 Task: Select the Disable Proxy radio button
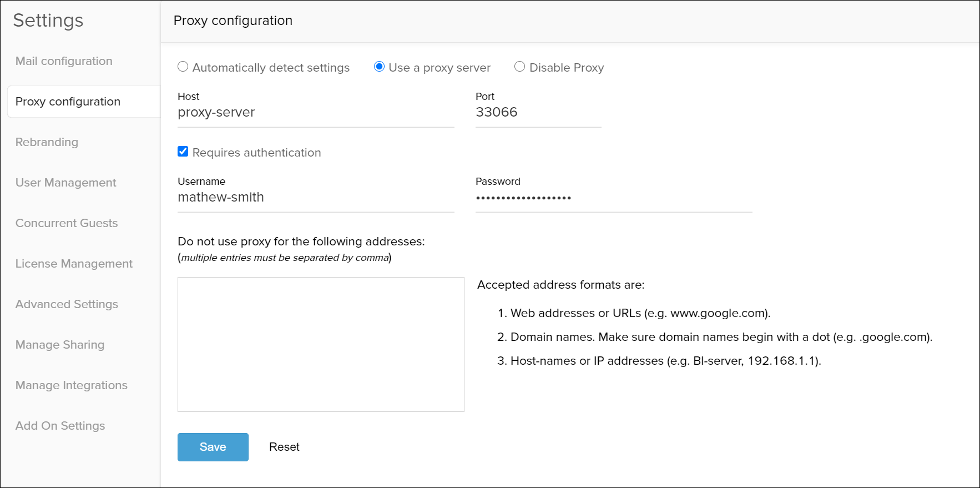pos(519,67)
